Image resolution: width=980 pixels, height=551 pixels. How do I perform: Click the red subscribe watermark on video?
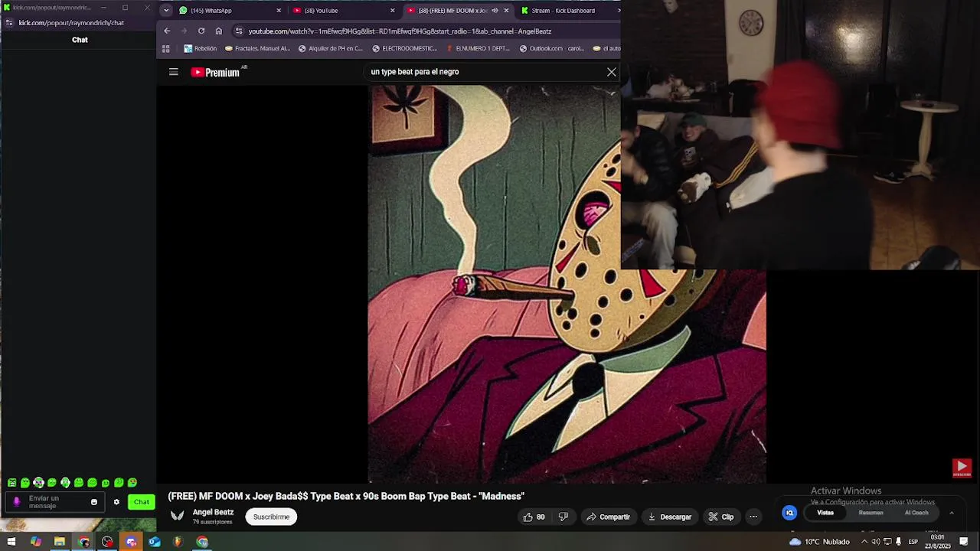pos(962,468)
